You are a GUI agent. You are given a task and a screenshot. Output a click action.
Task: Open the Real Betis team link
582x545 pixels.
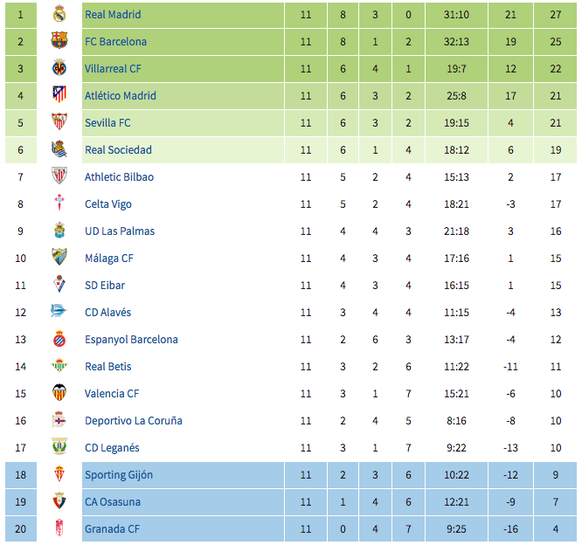point(108,366)
